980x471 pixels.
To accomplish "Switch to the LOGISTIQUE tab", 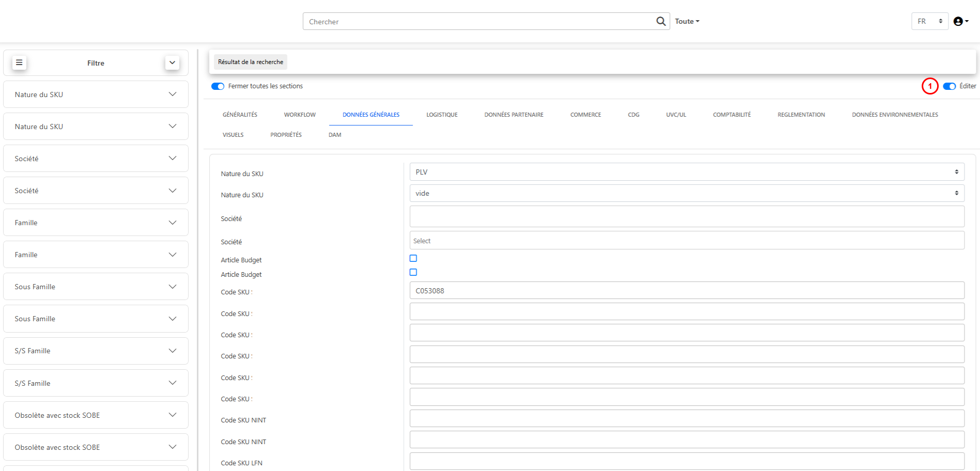I will (442, 115).
